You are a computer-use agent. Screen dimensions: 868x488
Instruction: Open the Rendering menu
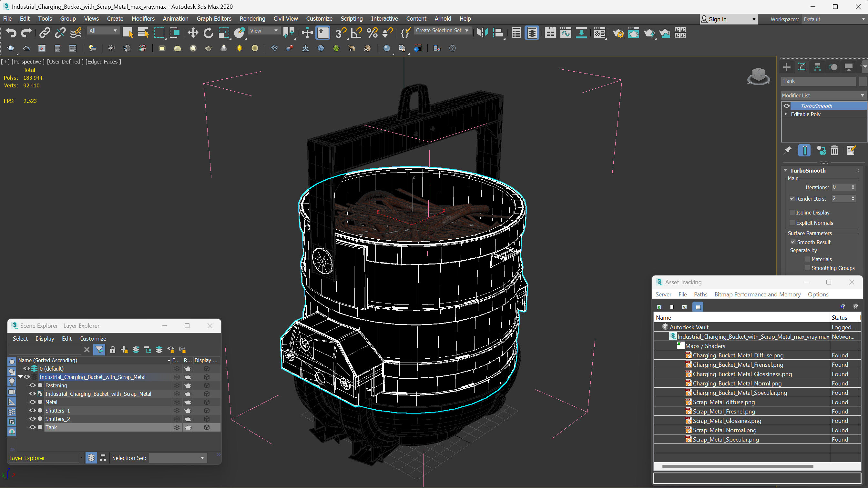(x=252, y=19)
